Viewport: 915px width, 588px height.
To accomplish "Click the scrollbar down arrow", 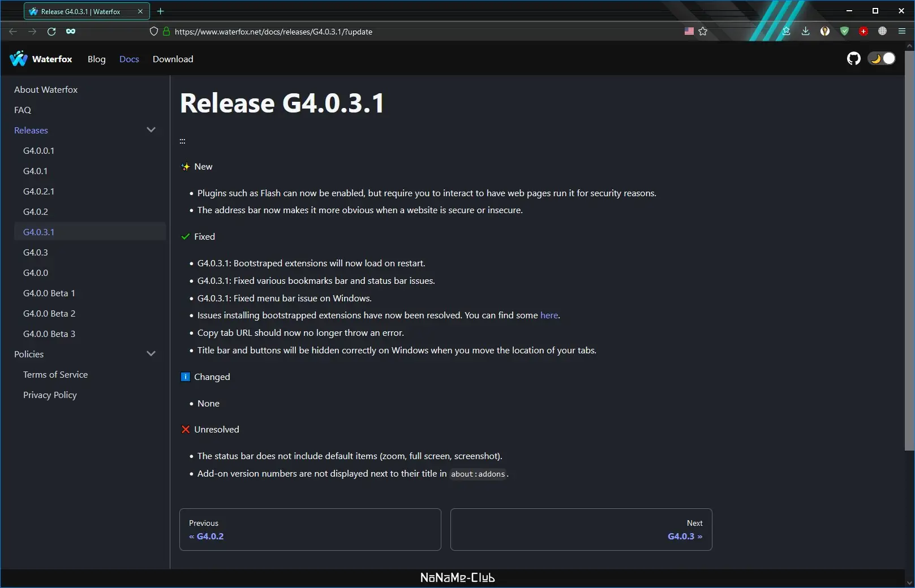I will tap(909, 583).
